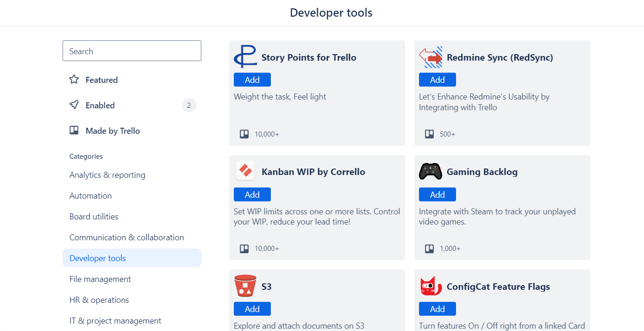Screen dimensions: 644x331
Task: Click 'Weight the task, Feel light' description
Action: [x=280, y=97]
